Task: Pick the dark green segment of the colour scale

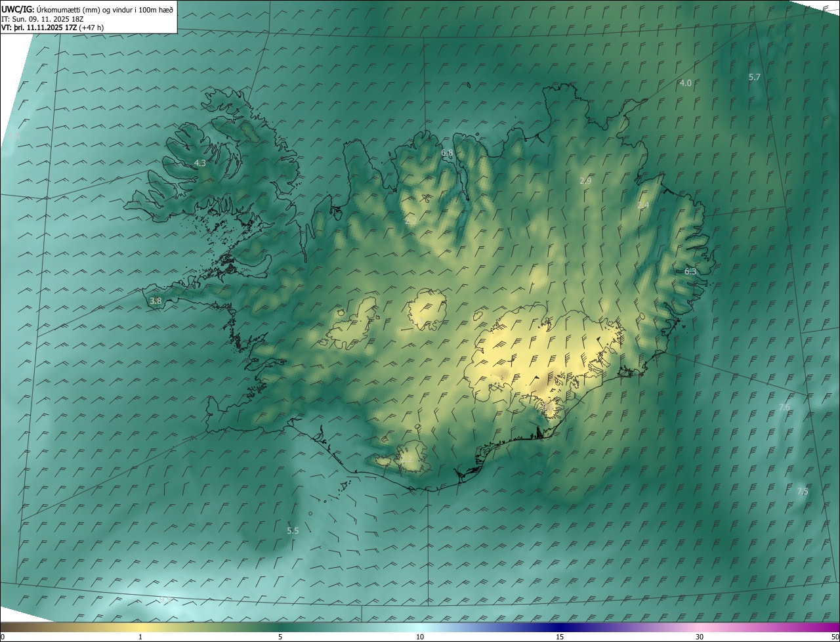Action: (280, 627)
